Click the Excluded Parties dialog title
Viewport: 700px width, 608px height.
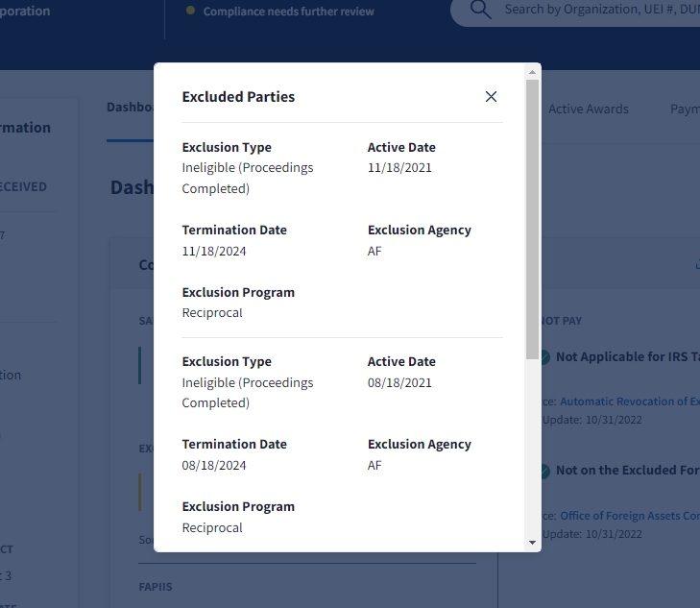(x=238, y=97)
